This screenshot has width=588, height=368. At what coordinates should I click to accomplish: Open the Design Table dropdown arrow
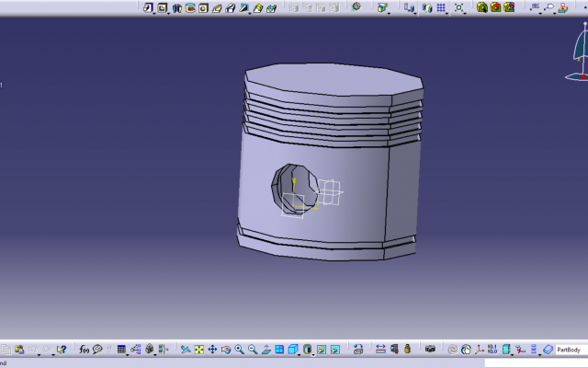tap(128, 355)
